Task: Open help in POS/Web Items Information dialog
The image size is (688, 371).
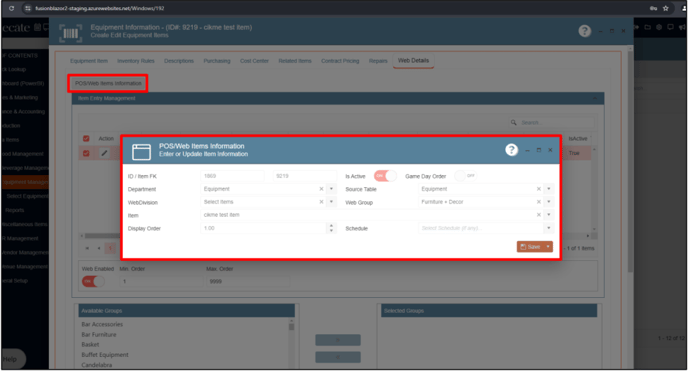Action: (x=511, y=150)
